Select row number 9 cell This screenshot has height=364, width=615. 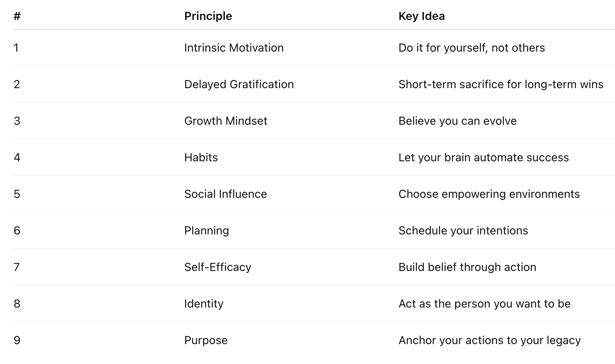[17, 340]
